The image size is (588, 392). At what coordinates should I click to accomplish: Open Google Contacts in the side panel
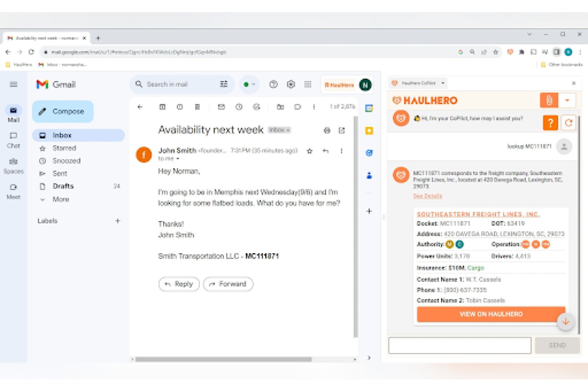point(369,175)
